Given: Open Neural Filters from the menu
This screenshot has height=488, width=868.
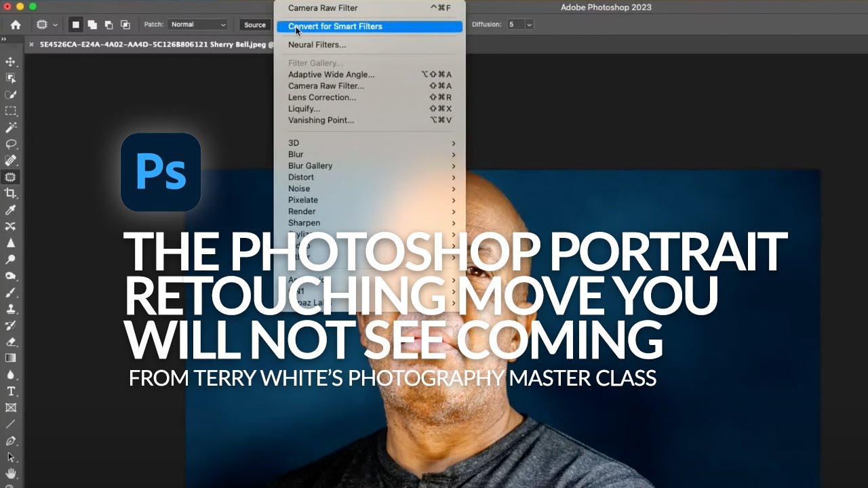Looking at the screenshot, I should click(x=370, y=45).
